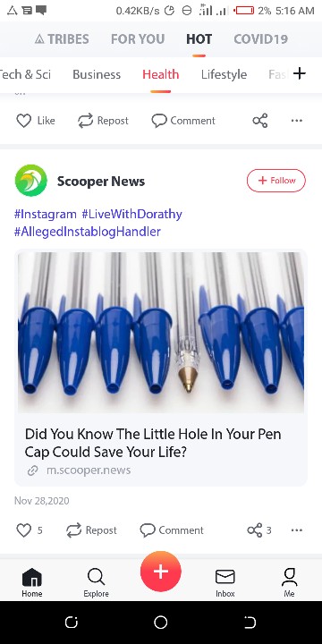Open three-dot menu of upper post

coord(297,121)
